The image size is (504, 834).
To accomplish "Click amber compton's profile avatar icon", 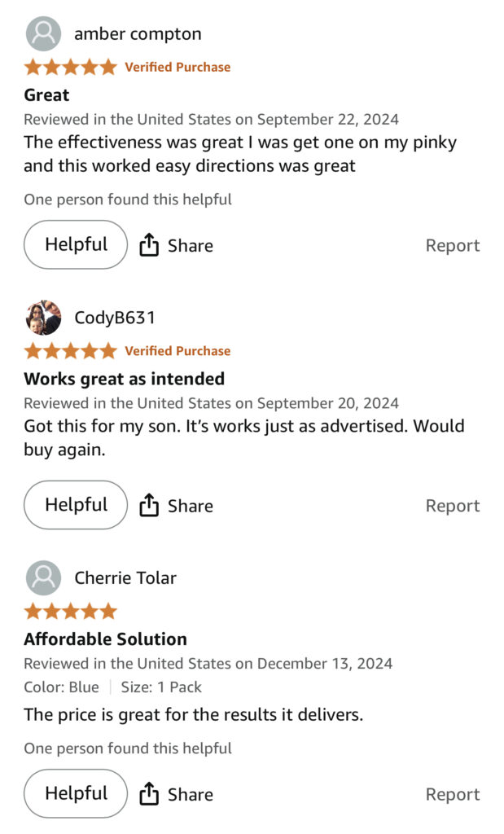I will (43, 34).
